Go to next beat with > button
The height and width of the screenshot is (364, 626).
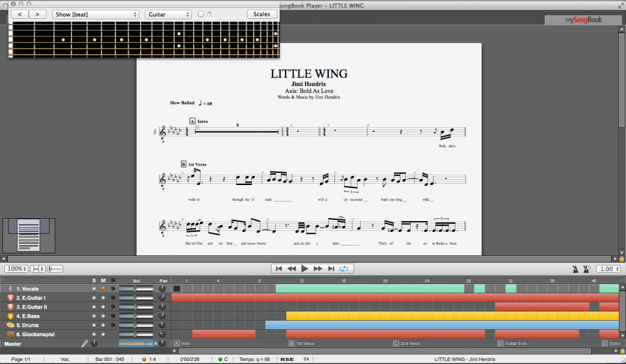[x=37, y=14]
